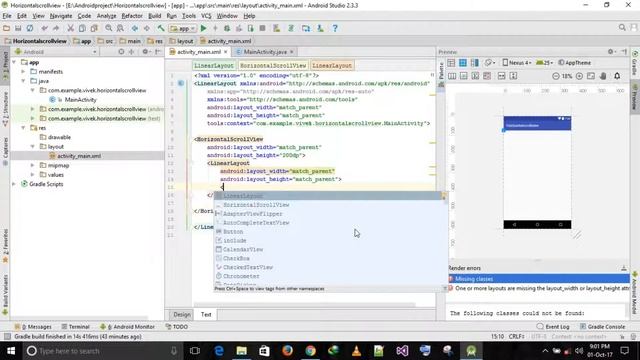Open the preview orientation dropdown
This screenshot has width=640, height=360.
click(x=489, y=63)
